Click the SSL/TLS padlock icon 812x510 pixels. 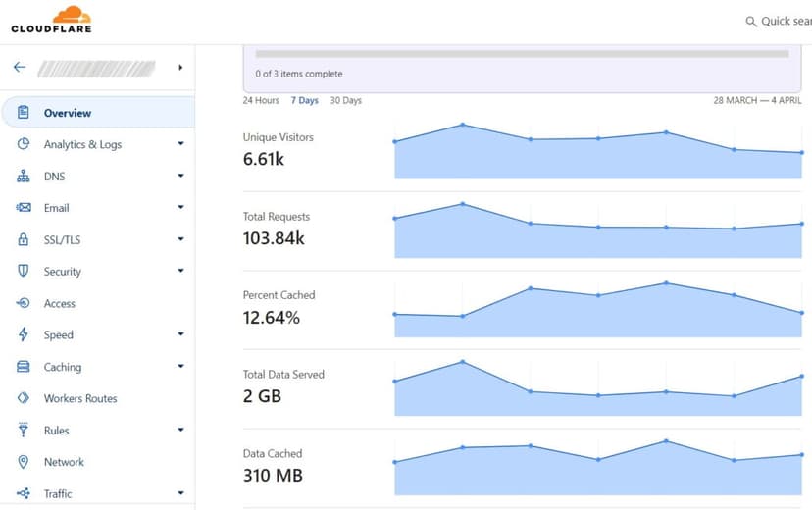[x=24, y=239]
